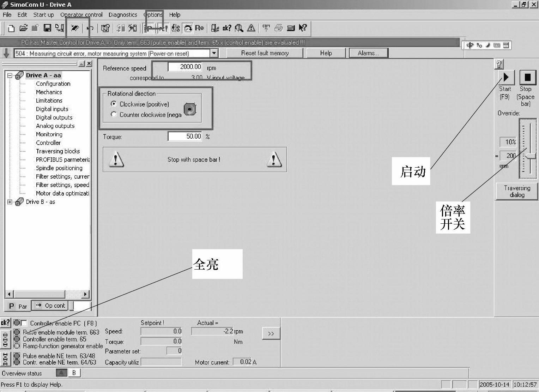Screen dimensions: 539x392
Task: Select Digital inputs in the drive tree
Action: (52, 109)
